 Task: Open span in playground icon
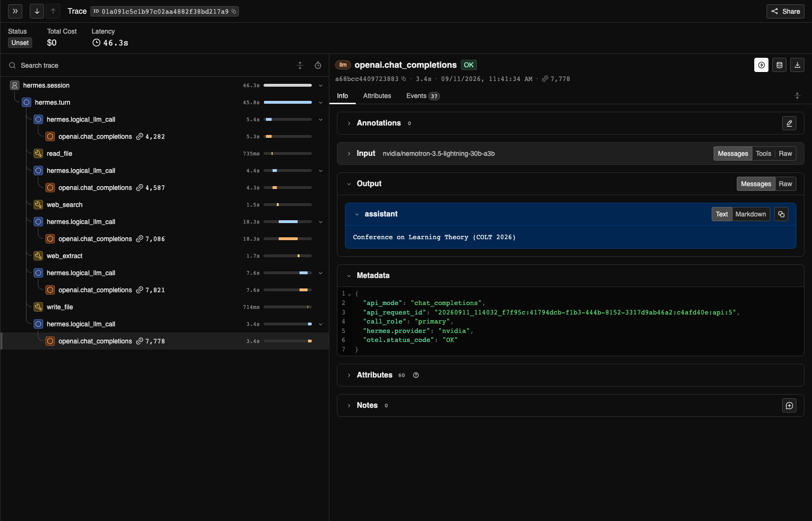point(761,65)
